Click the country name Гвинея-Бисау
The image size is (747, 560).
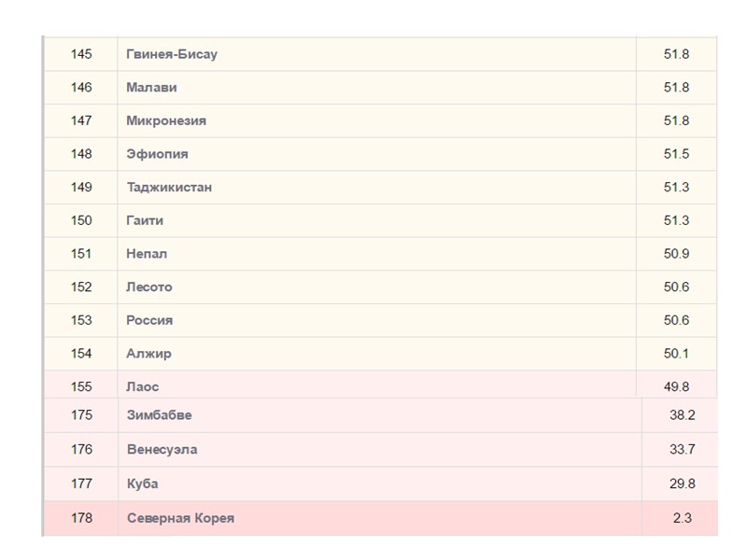172,54
